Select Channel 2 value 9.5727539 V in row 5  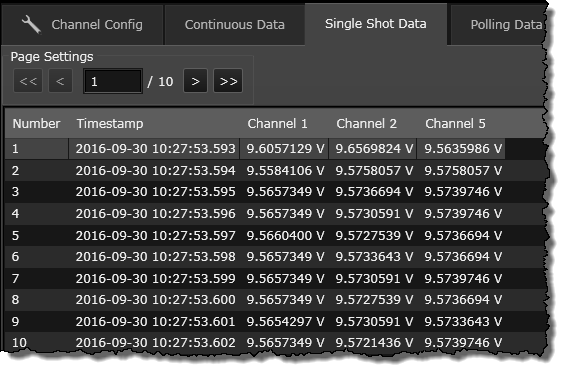[373, 235]
